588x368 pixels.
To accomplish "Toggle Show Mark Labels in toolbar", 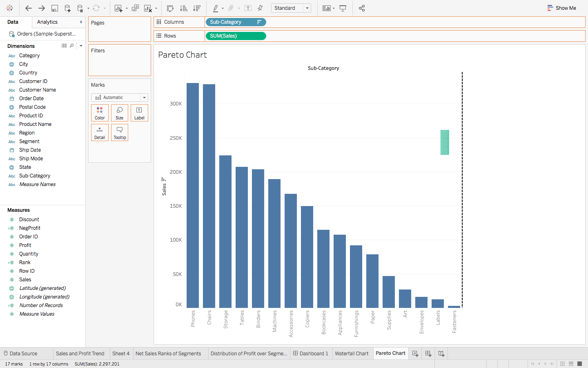I will pos(248,8).
